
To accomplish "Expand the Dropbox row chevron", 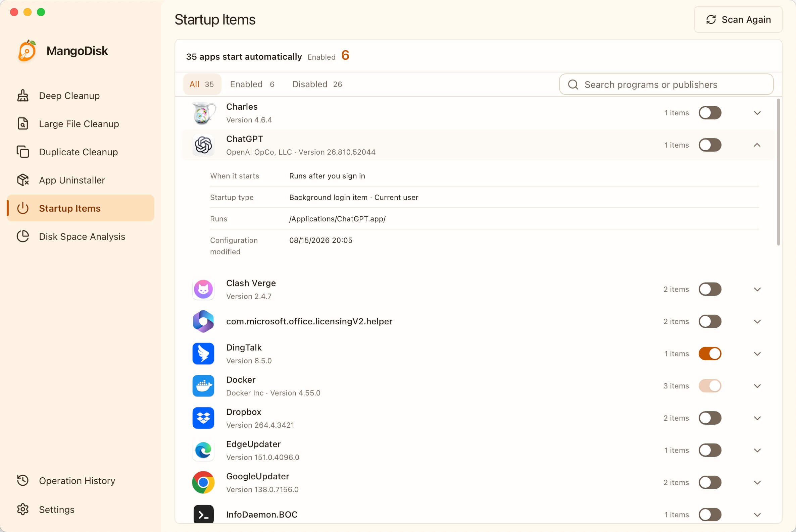I will pos(757,418).
